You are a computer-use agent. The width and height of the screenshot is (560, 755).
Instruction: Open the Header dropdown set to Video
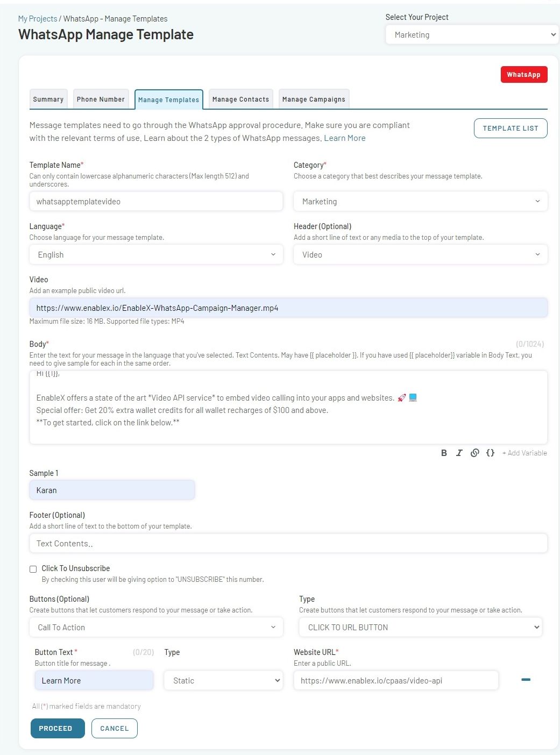(x=420, y=255)
